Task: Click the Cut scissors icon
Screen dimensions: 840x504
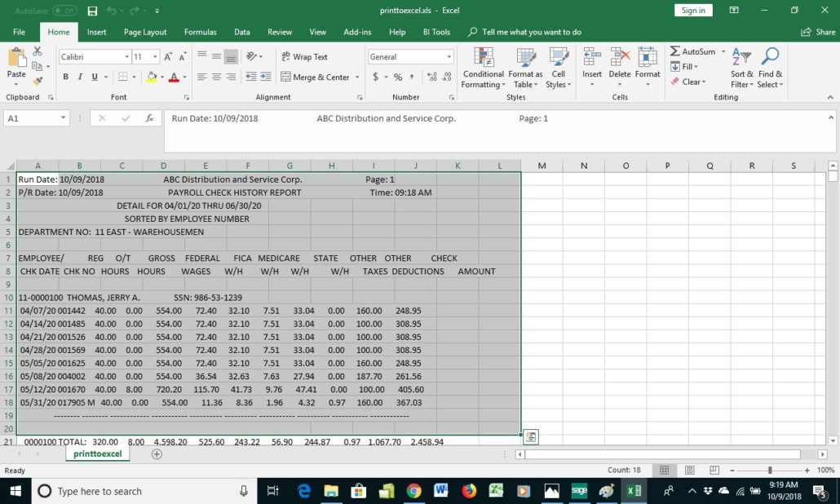Action: (x=37, y=51)
